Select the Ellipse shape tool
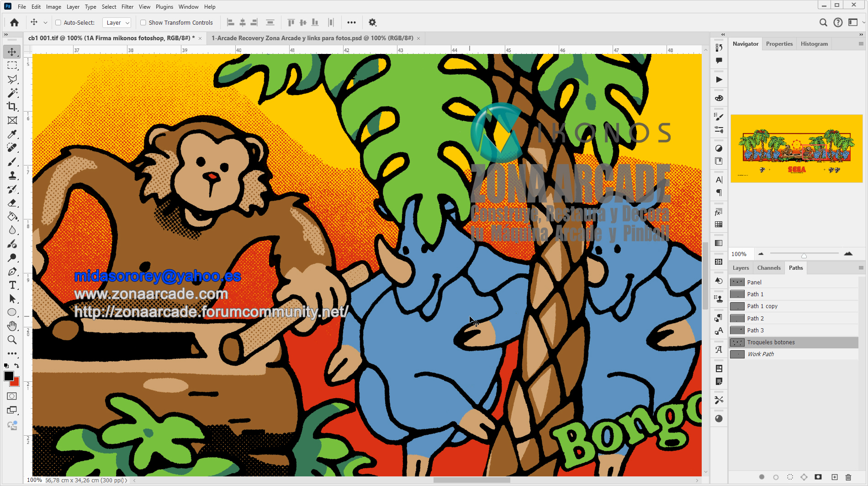Viewport: 868px width, 486px height. (x=12, y=313)
